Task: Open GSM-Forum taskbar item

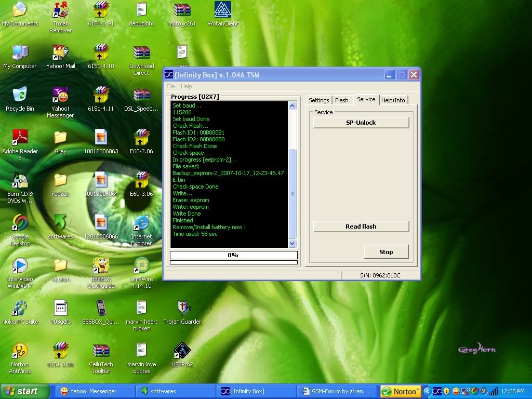Action: coord(337,391)
